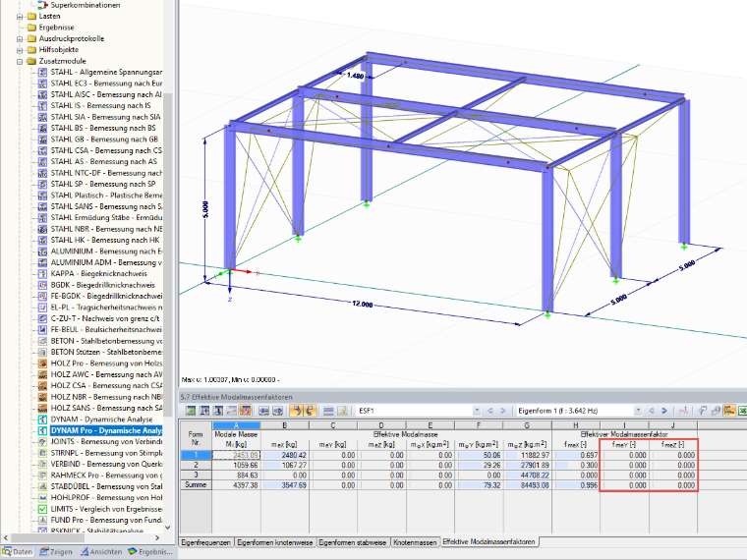This screenshot has width=747, height=560.
Task: Open Daten navigator tab
Action: coord(18,552)
